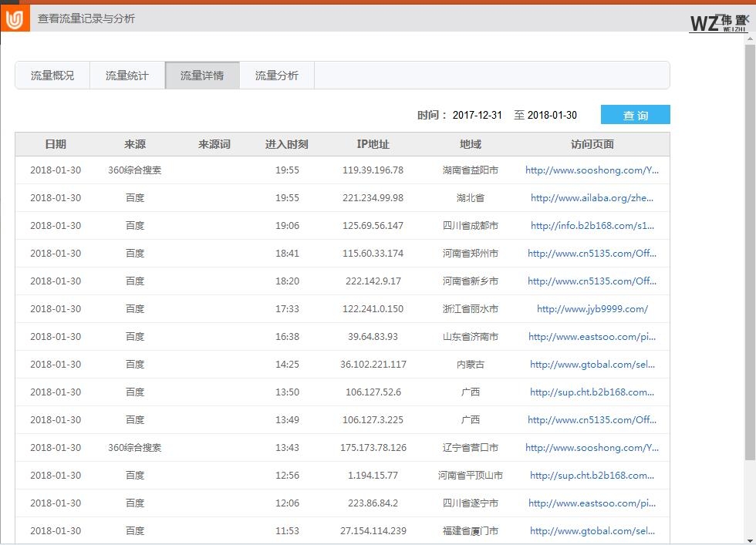
Task: Go to the 流量分析 tab
Action: [277, 76]
